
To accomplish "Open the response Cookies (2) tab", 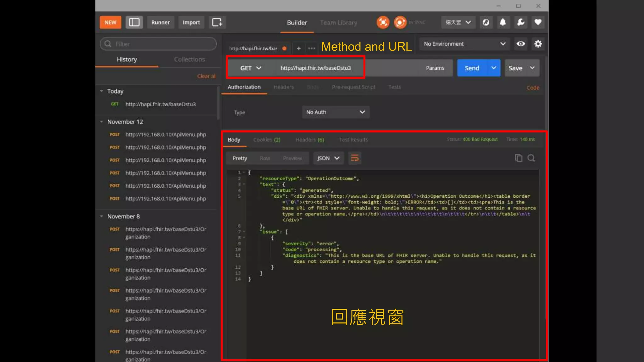I will pyautogui.click(x=267, y=140).
